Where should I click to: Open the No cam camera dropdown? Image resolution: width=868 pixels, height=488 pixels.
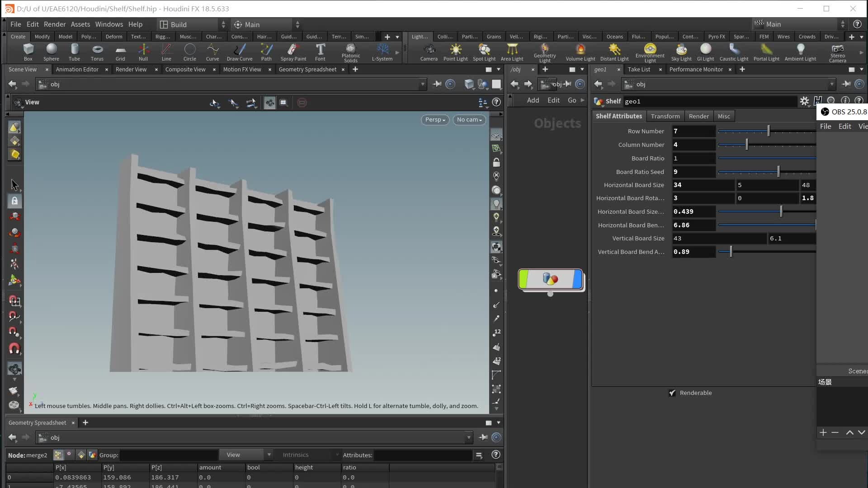click(x=469, y=119)
